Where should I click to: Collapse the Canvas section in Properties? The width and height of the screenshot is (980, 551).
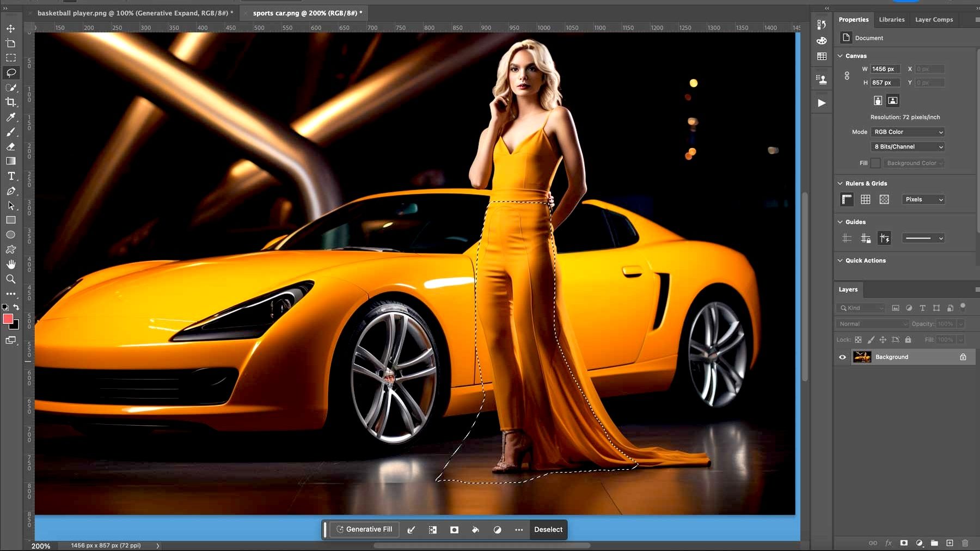840,56
